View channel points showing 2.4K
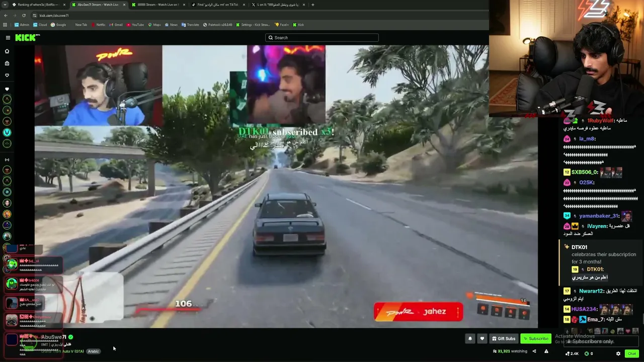The width and height of the screenshot is (644, 362). coord(572,353)
